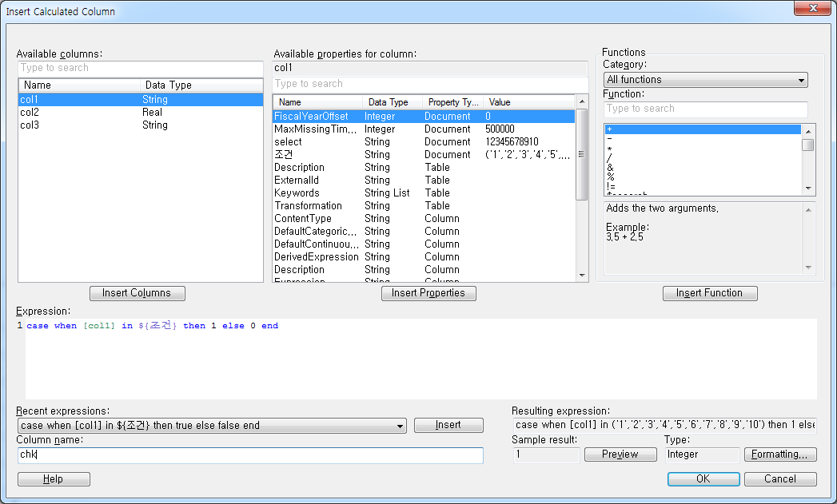Click the Column name field containing chk
The height and width of the screenshot is (504, 837).
tap(250, 455)
